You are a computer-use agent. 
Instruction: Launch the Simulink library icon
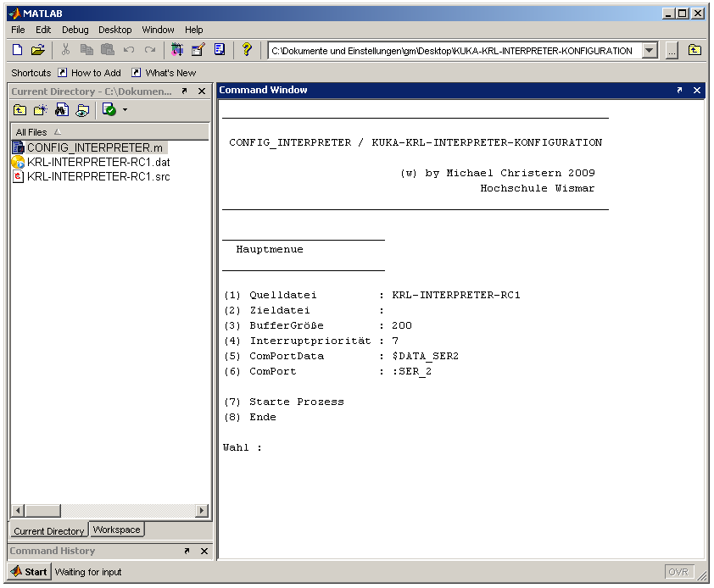[x=176, y=50]
